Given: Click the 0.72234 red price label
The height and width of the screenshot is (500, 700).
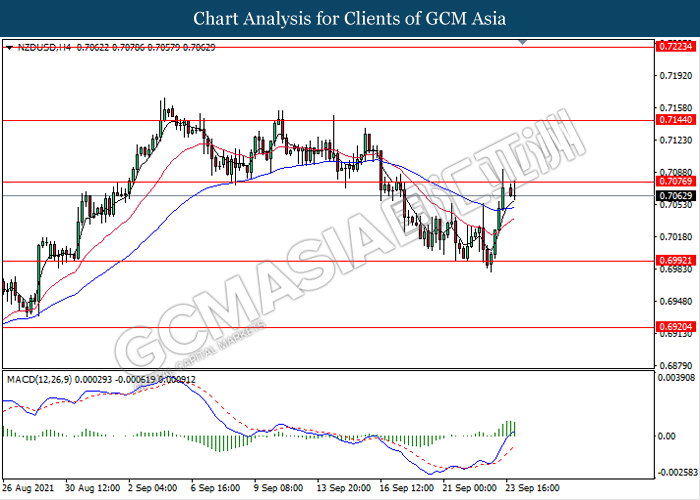Looking at the screenshot, I should (x=675, y=46).
